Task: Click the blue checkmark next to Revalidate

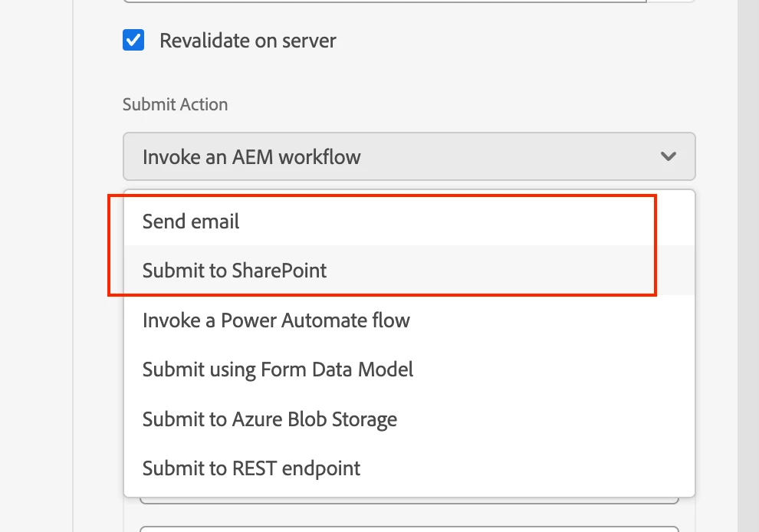Action: (x=133, y=40)
